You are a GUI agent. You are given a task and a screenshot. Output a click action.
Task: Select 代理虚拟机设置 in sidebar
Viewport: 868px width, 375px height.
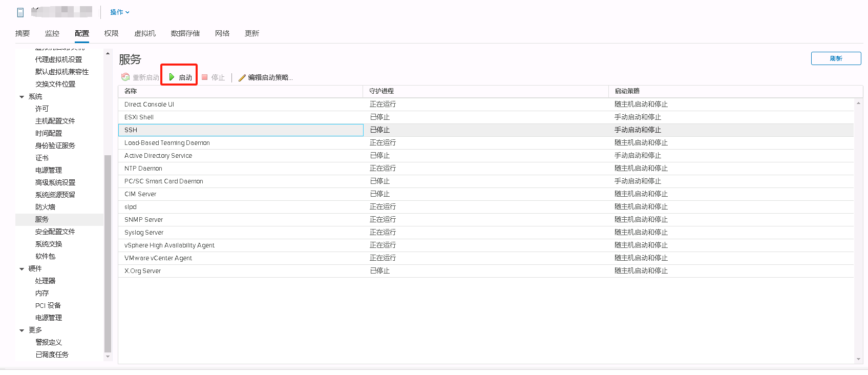[58, 59]
